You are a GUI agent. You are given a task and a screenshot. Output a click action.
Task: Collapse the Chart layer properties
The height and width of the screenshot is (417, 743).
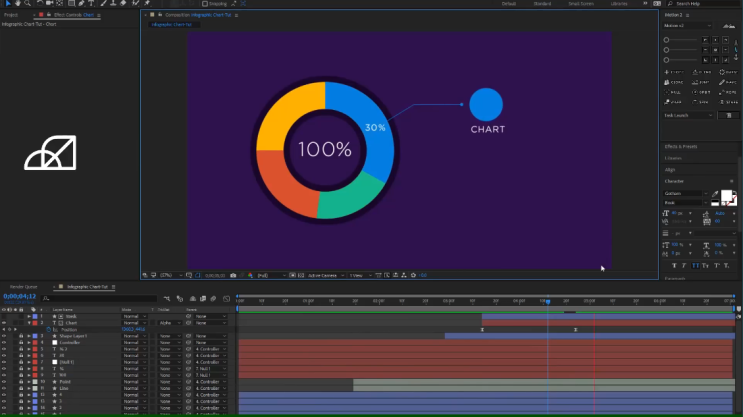(29, 323)
